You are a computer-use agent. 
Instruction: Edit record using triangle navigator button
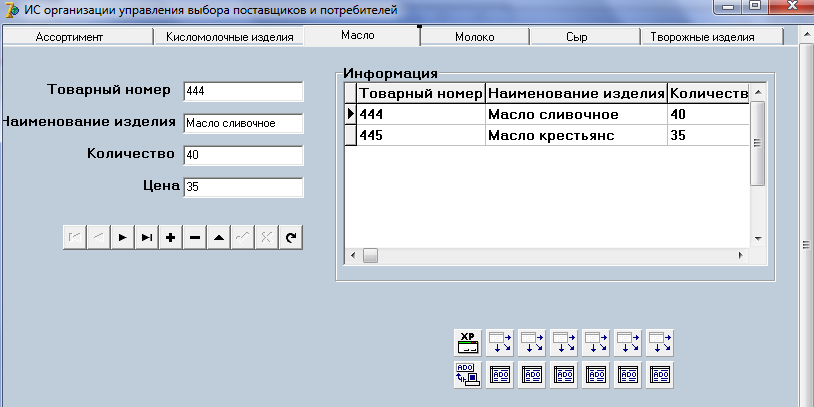pyautogui.click(x=219, y=237)
